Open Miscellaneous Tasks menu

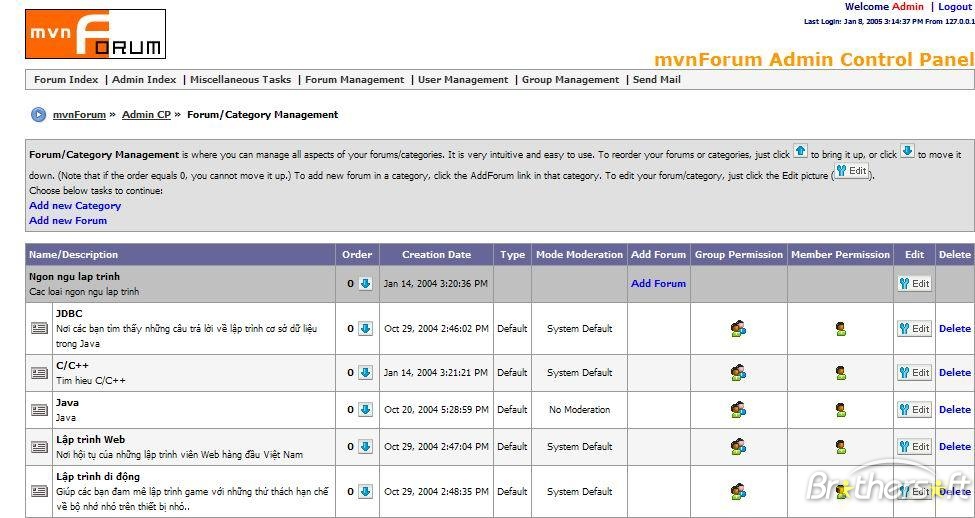pos(241,80)
